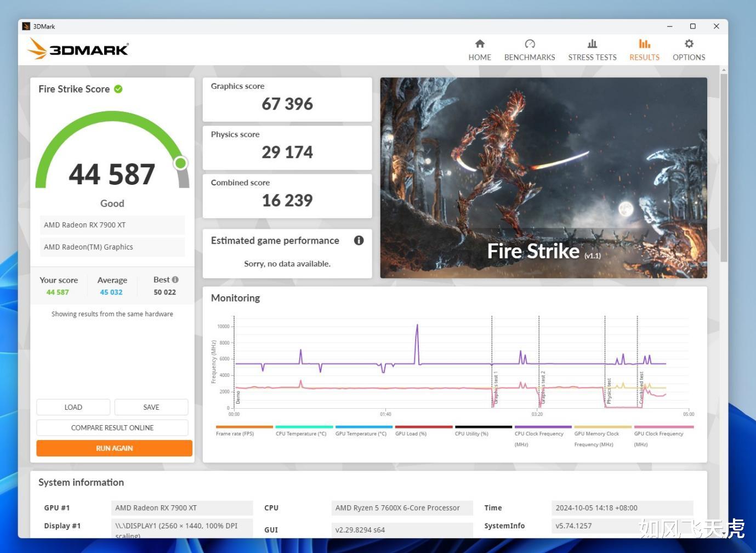Click the Monitoring section heading

coord(236,298)
